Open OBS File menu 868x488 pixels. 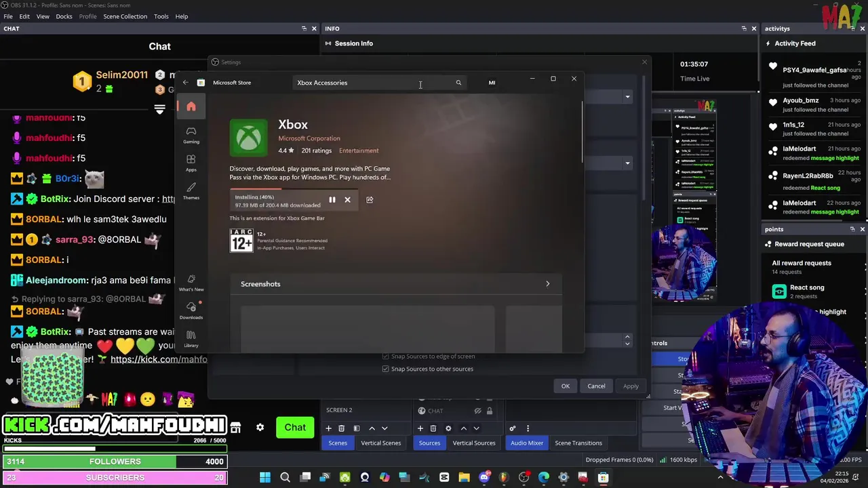coord(8,16)
